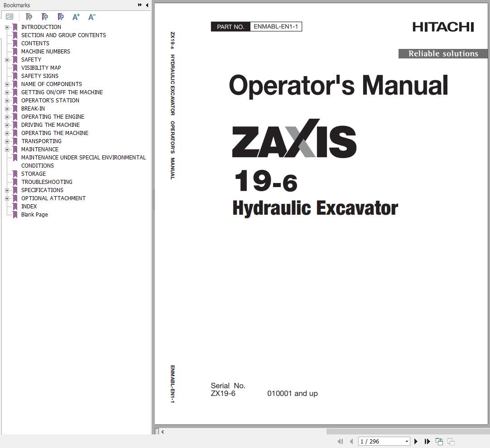Select the TRANSPORTING bookmark label
Image resolution: width=490 pixels, height=448 pixels.
(x=41, y=141)
